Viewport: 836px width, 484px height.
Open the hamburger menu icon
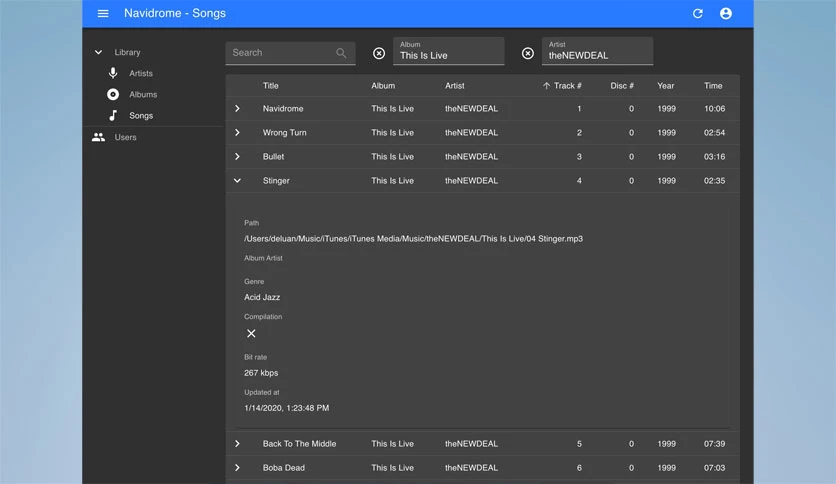click(x=103, y=13)
